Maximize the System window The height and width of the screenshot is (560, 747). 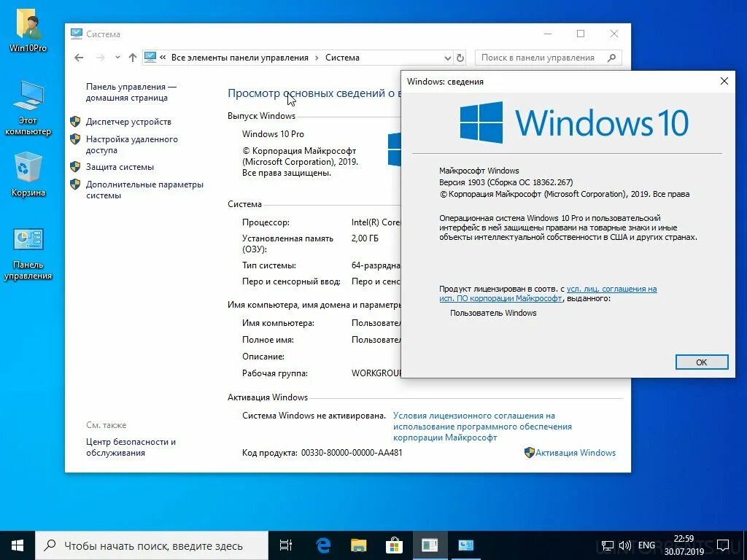click(x=580, y=34)
